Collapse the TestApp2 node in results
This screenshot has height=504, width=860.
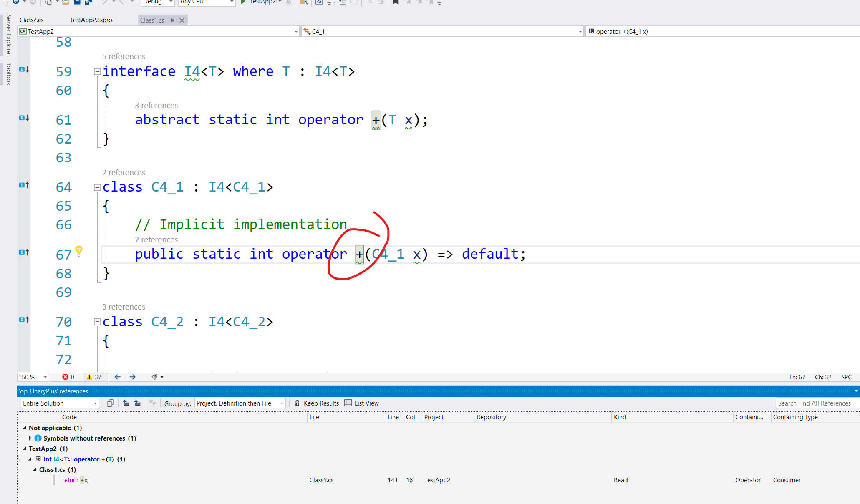pyautogui.click(x=24, y=449)
